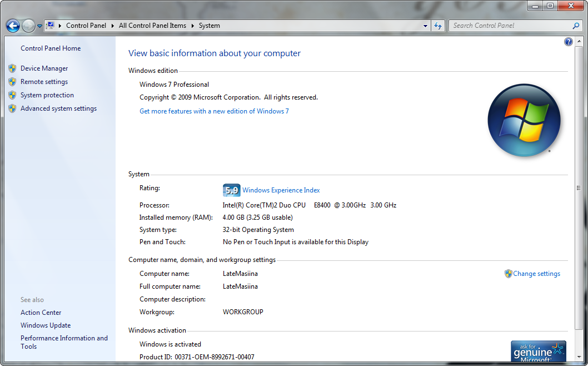The height and width of the screenshot is (366, 588).
Task: Click the shield icon next to Change settings
Action: (508, 274)
